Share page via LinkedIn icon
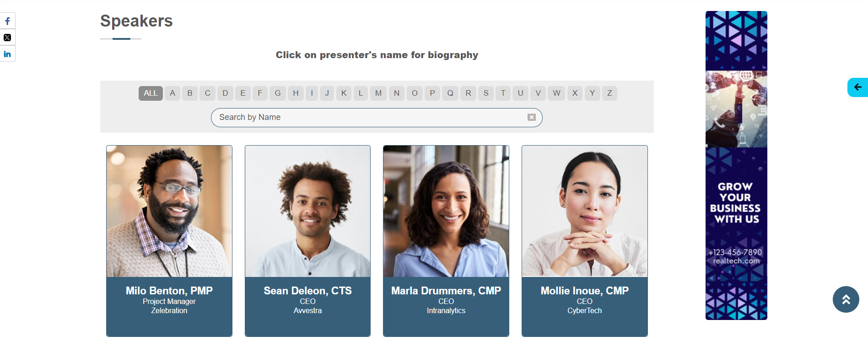The width and height of the screenshot is (868, 347). [x=7, y=54]
